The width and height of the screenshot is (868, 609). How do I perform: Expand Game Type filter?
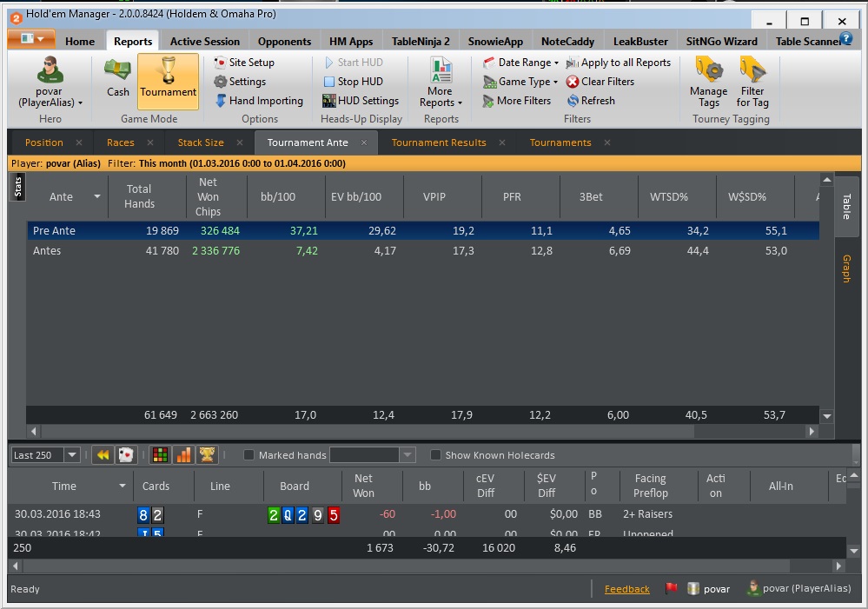tap(520, 82)
